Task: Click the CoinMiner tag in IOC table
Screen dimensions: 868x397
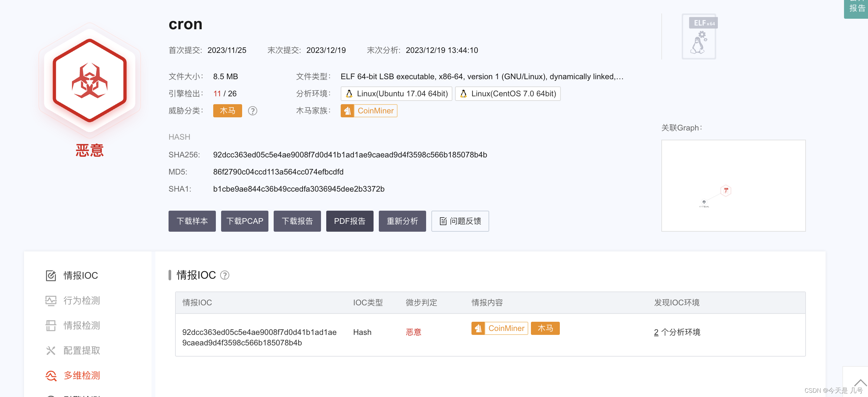Action: pyautogui.click(x=500, y=328)
